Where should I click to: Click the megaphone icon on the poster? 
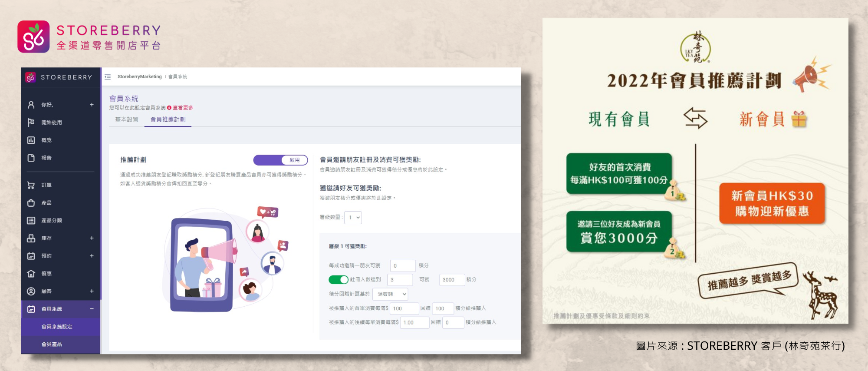[x=811, y=75]
